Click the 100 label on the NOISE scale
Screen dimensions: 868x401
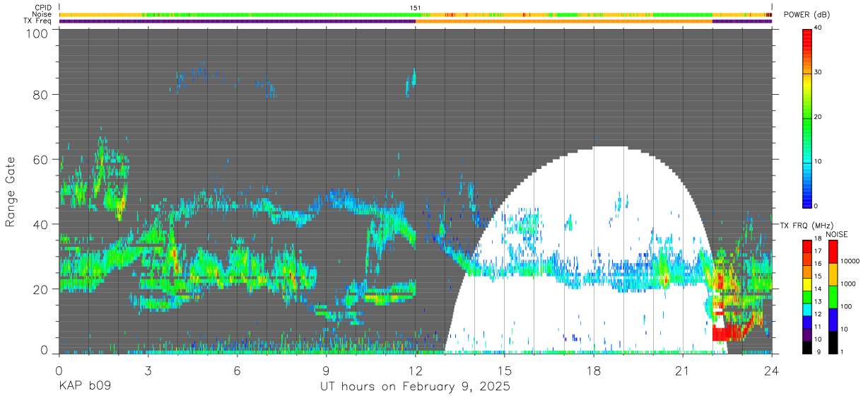(847, 306)
